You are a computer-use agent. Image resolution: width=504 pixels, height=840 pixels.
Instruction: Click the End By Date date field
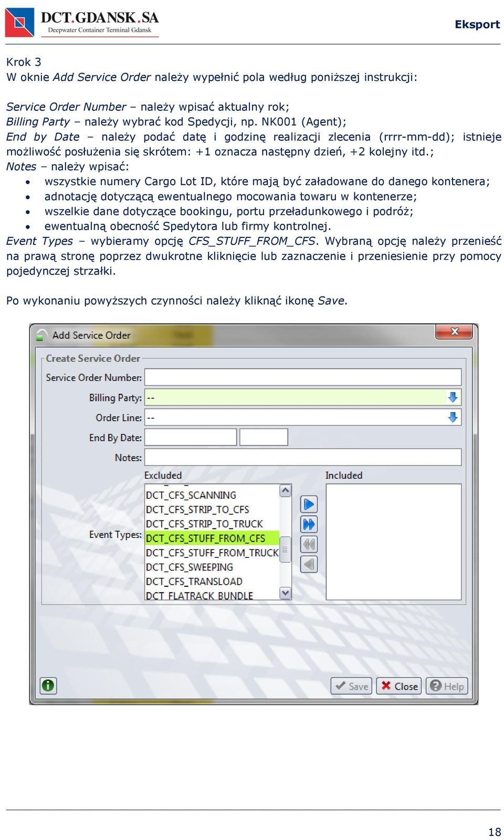pyautogui.click(x=191, y=437)
